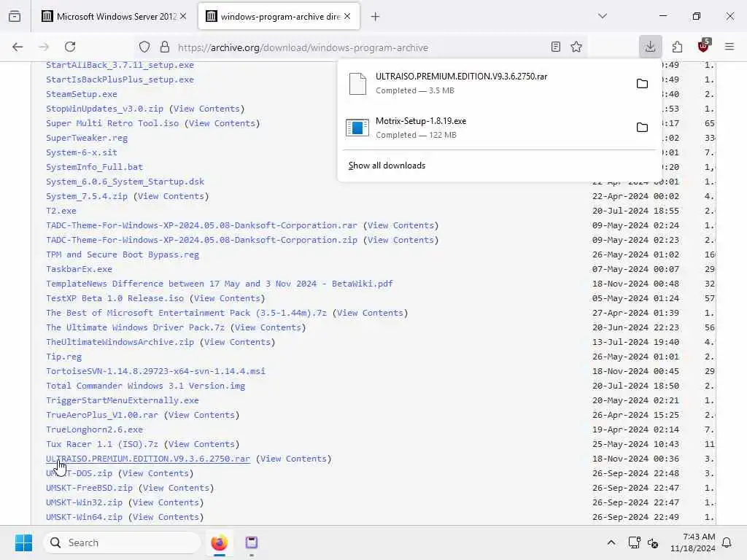Viewport: 747px width, 560px height.
Task: Open a new tab with plus button
Action: tap(376, 17)
